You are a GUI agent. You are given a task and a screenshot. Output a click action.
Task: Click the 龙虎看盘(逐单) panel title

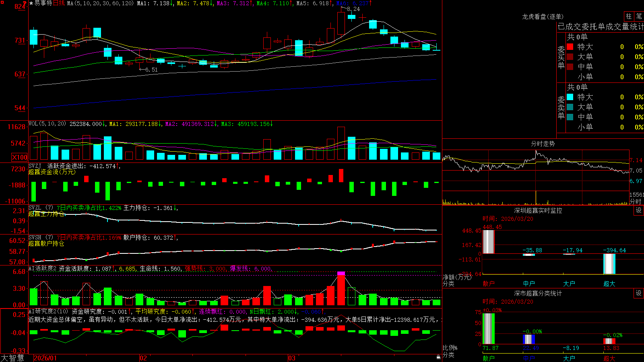tap(543, 16)
